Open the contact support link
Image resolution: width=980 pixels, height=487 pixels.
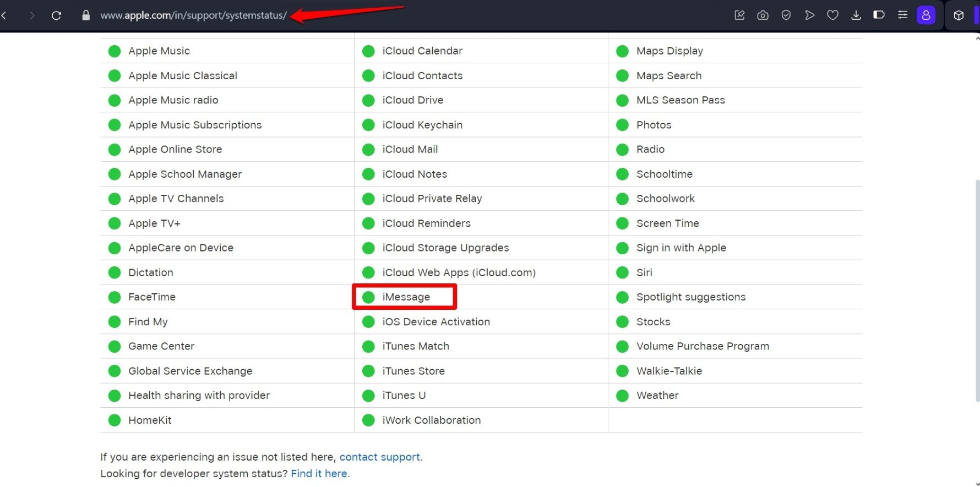(x=379, y=457)
